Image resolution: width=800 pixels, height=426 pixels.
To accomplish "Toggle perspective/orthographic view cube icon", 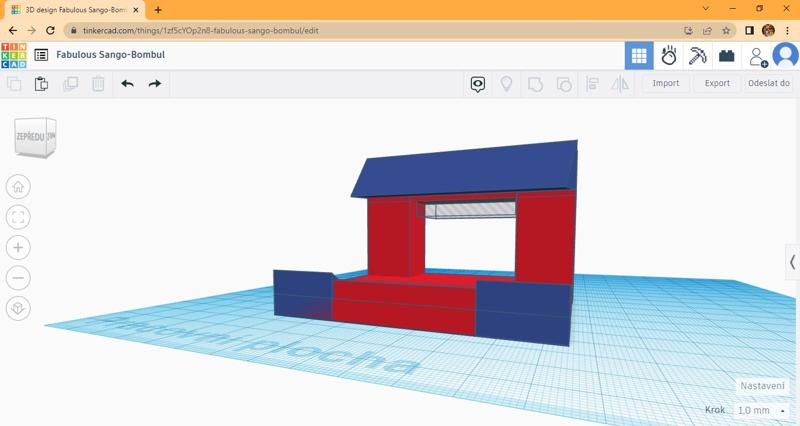I will point(18,308).
